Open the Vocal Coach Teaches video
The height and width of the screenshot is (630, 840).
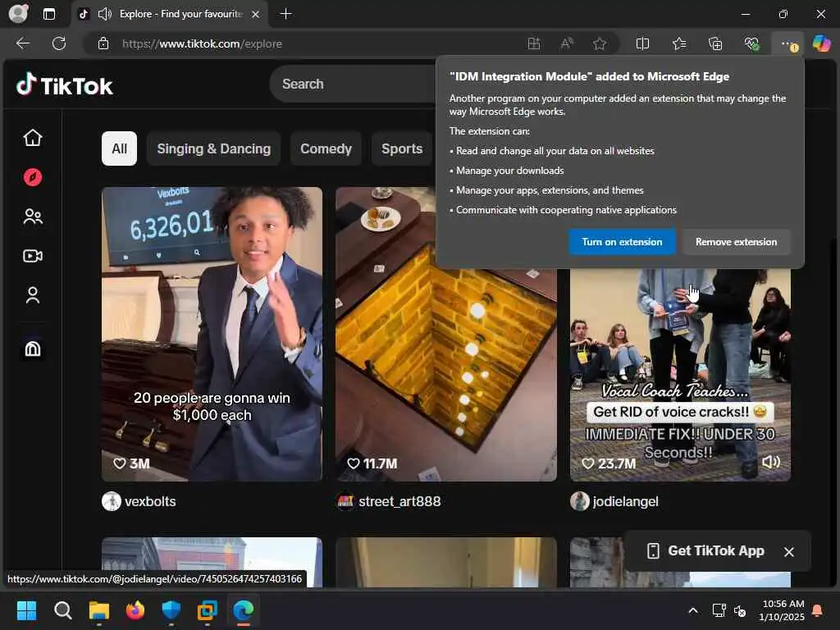tap(680, 375)
